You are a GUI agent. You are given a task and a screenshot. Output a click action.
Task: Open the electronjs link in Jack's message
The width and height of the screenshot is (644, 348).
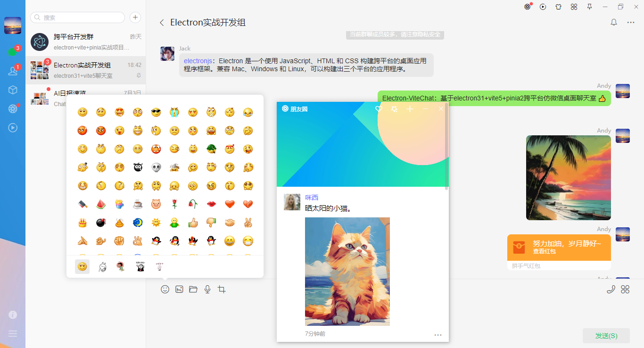tap(198, 60)
